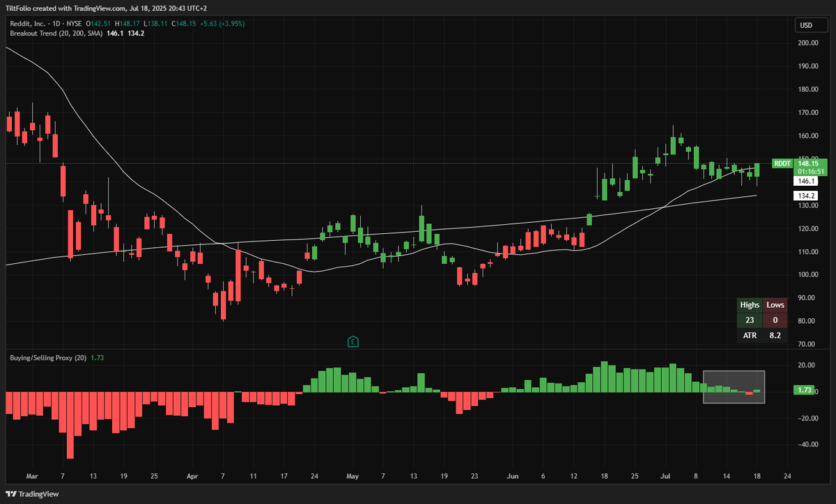Viewport: 836px width, 504px height.
Task: Click the 134.2 value in the Breakout Trend legend
Action: click(x=136, y=33)
